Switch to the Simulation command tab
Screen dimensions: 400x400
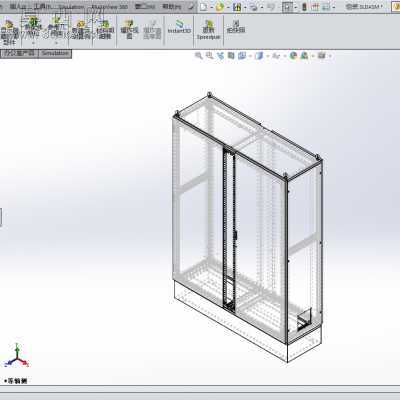point(55,53)
